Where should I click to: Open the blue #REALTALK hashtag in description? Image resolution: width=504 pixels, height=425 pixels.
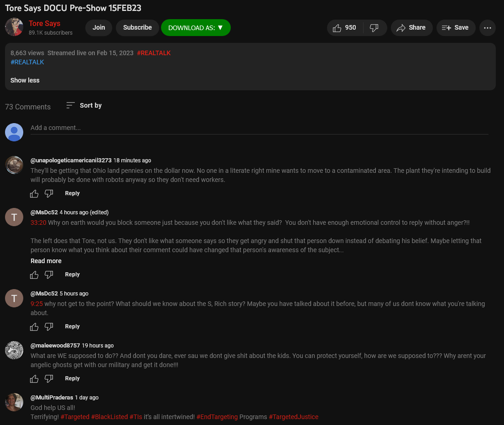point(27,62)
